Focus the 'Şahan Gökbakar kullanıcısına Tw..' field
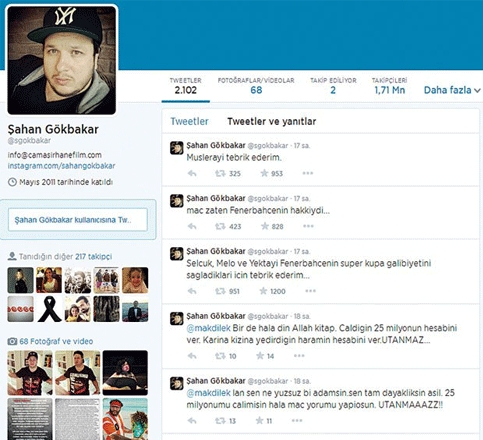The image size is (483, 440). (x=78, y=220)
